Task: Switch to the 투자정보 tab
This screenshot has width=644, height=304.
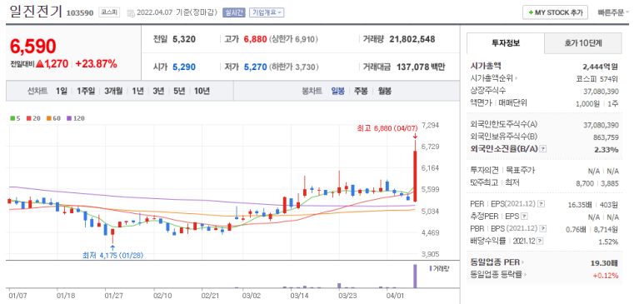Action: [506, 43]
